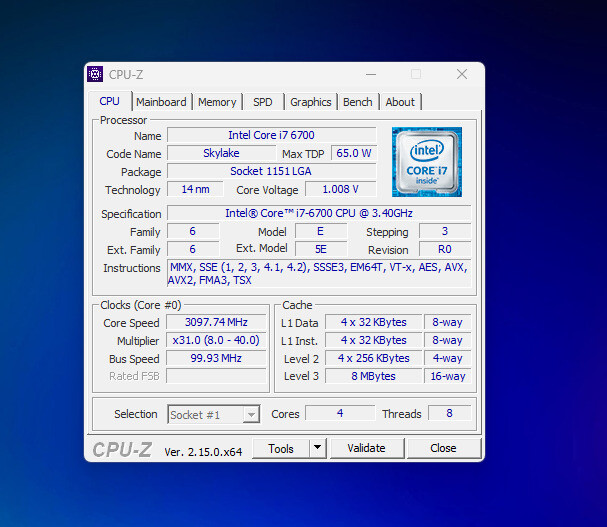
Task: Show the About tab
Action: tap(400, 102)
